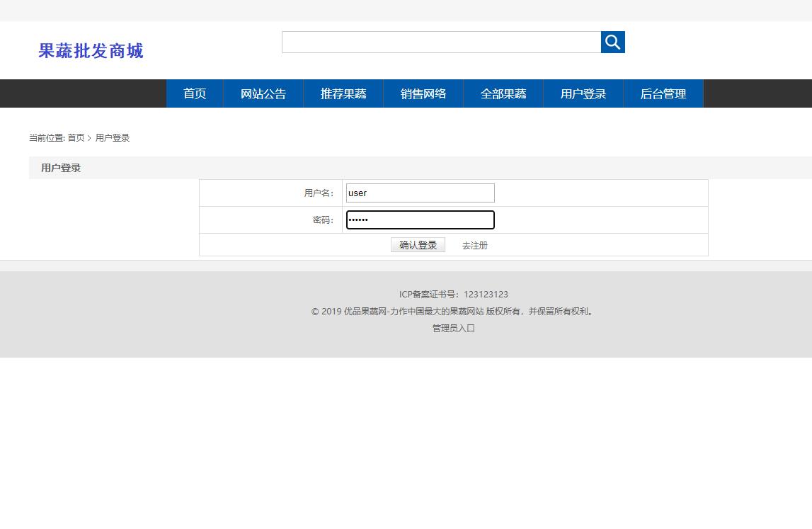Open the 后台管理 admin menu item
Screen dimensions: 812x529
pyautogui.click(x=663, y=93)
